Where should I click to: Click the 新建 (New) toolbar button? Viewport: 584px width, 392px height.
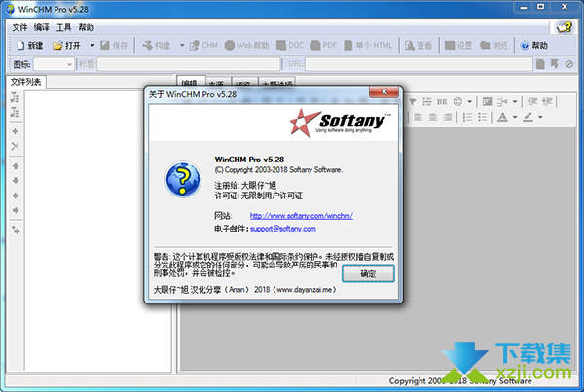pos(30,46)
